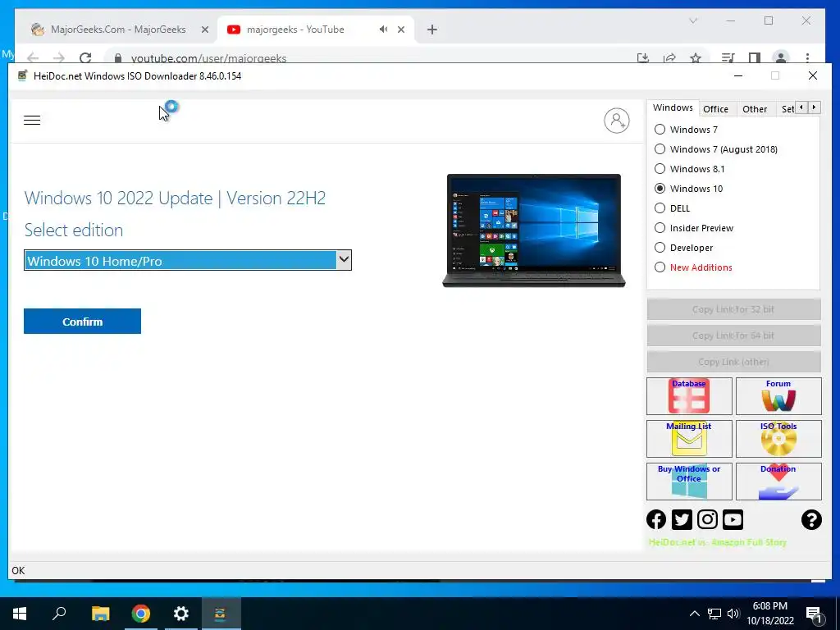The height and width of the screenshot is (630, 840).
Task: Open the notification center icon
Action: (x=813, y=614)
